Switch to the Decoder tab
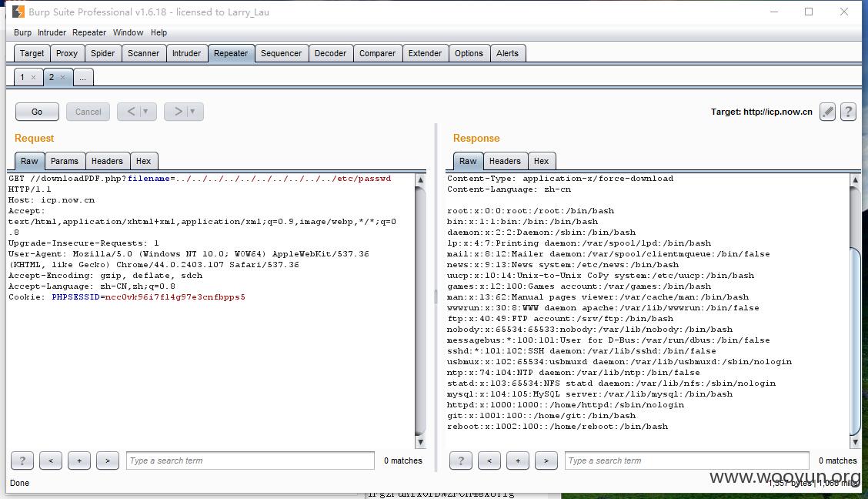The image size is (868, 499). pyautogui.click(x=330, y=53)
